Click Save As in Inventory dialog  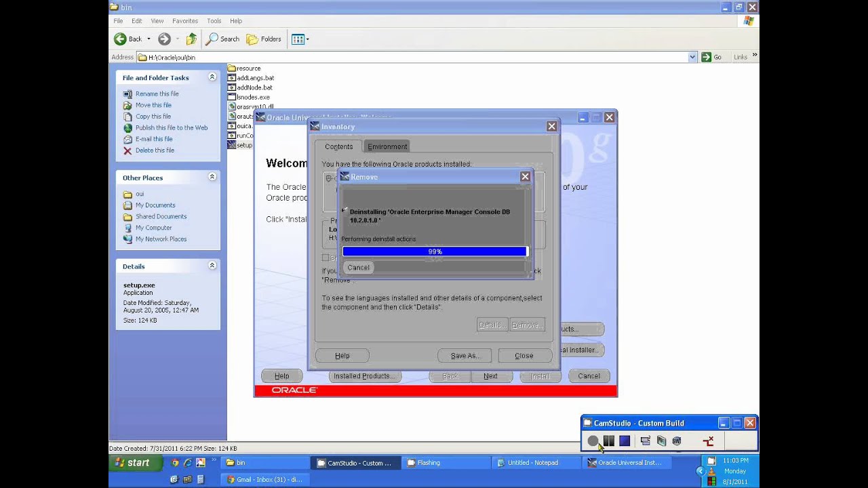tap(465, 356)
